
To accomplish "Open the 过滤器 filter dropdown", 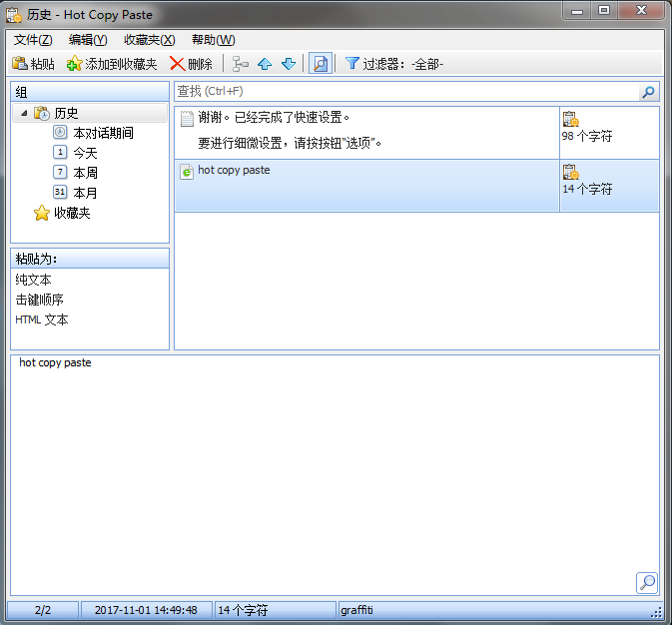I will pyautogui.click(x=393, y=64).
